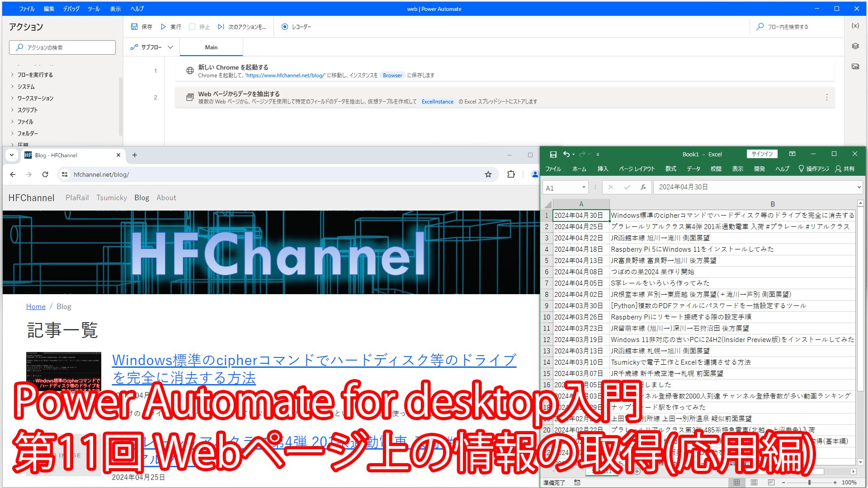Confirm the formula bar entry checkmark
The width and height of the screenshot is (868, 488).
click(x=627, y=187)
